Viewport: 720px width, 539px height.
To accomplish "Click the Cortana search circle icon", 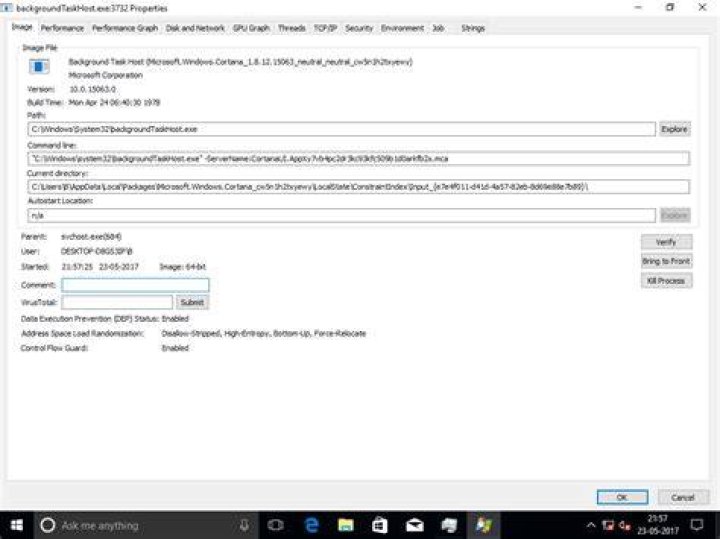I will point(47,525).
